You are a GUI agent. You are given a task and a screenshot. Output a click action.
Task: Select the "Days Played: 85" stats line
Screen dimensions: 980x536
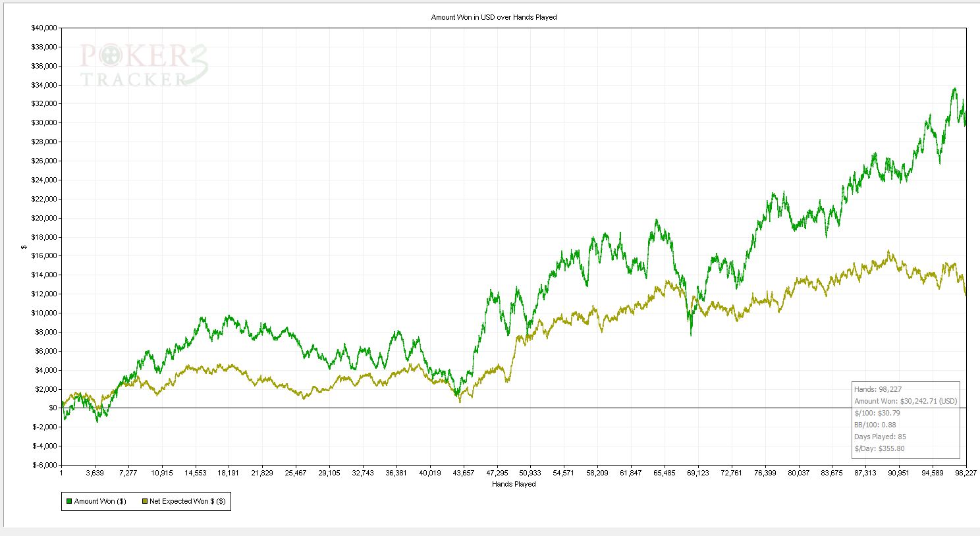tap(879, 437)
